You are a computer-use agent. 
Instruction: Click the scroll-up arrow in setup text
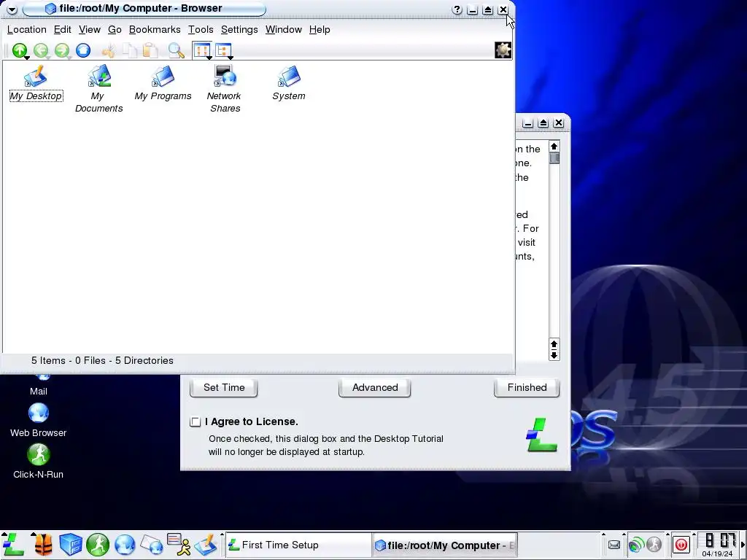[x=554, y=146]
